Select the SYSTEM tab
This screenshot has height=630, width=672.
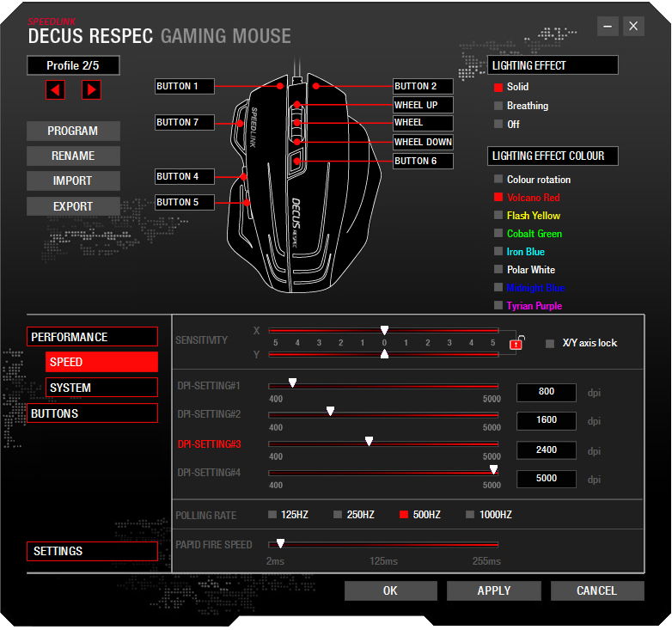(x=101, y=388)
